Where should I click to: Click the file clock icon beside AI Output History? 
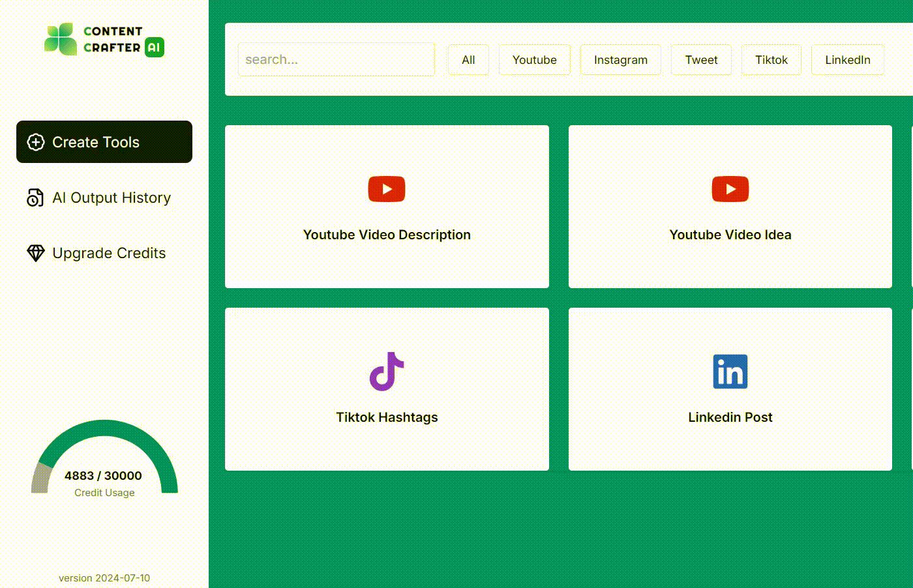pos(35,198)
